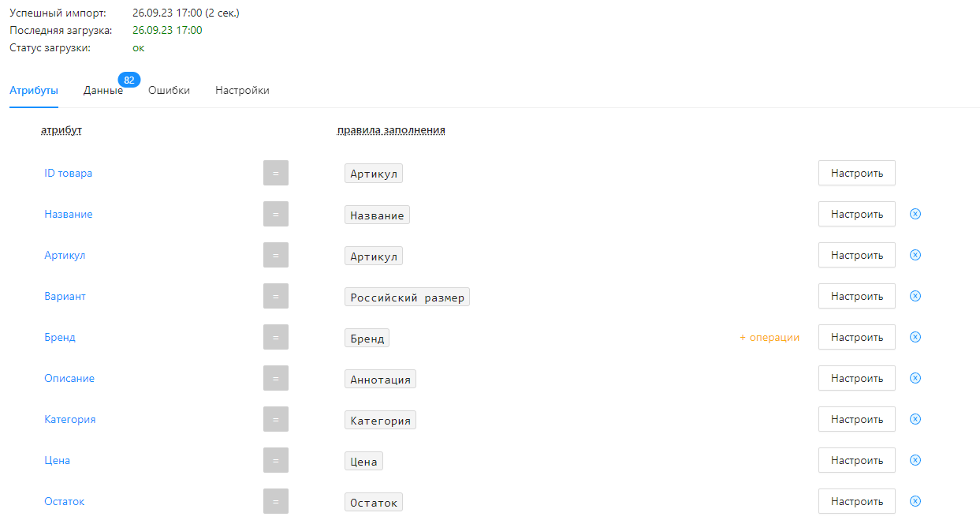Delete the Остаток attribute mapping
The image size is (980, 524).
(x=915, y=501)
